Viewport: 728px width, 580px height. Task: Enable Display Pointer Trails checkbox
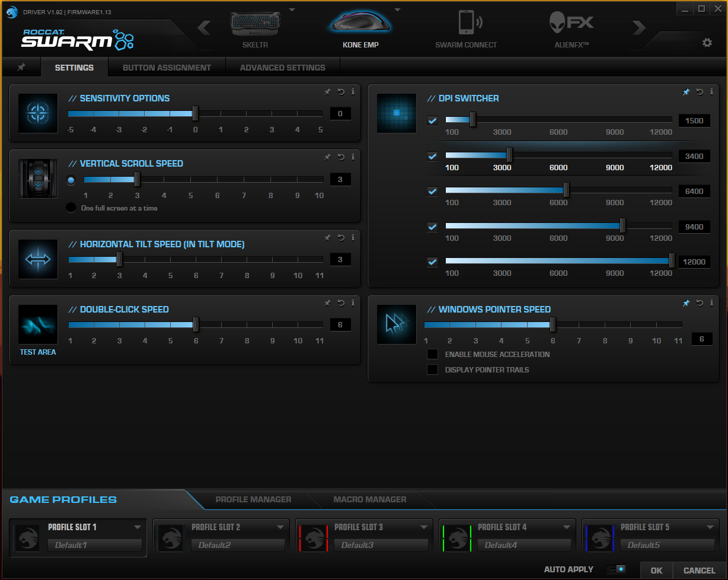[433, 369]
